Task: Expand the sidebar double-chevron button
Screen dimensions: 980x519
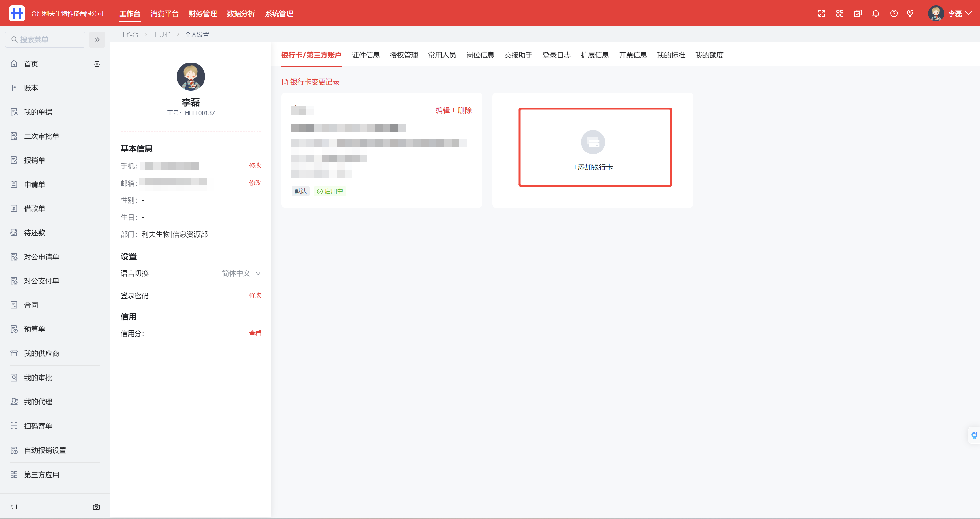Action: (x=97, y=40)
